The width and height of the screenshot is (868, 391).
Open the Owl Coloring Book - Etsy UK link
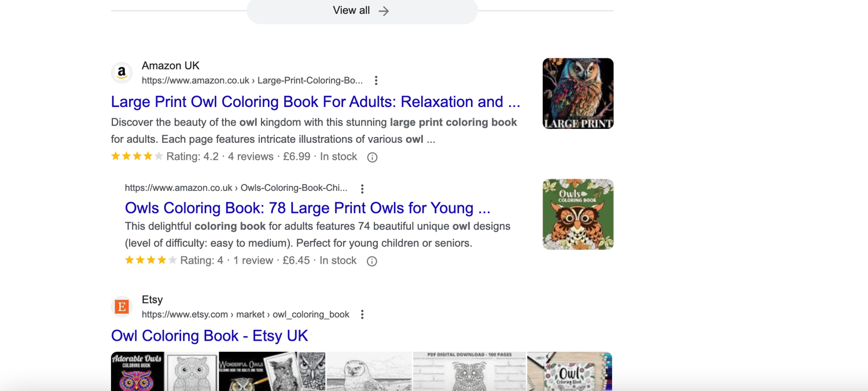pos(209,335)
